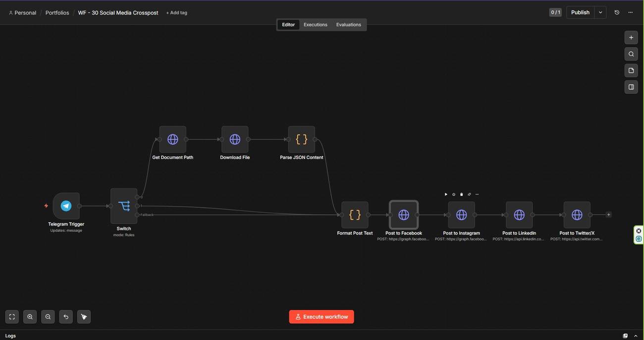Click the Logs label at bottom
Screen dimensions: 644x340
tap(10, 336)
